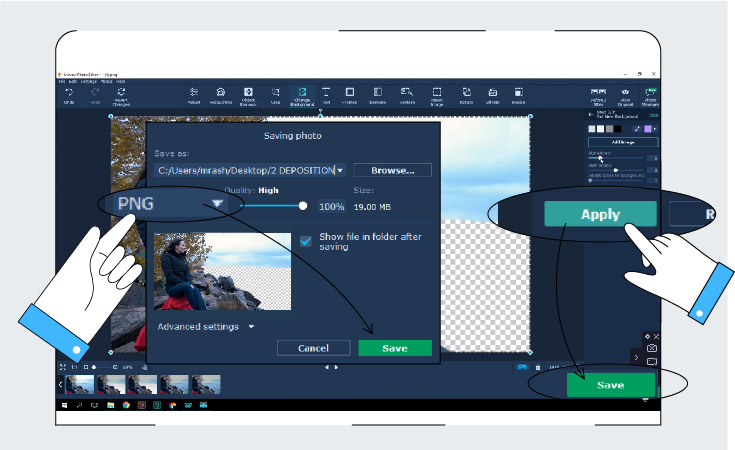This screenshot has height=450, width=735.
Task: Open Chrome from the taskbar
Action: coord(126,405)
